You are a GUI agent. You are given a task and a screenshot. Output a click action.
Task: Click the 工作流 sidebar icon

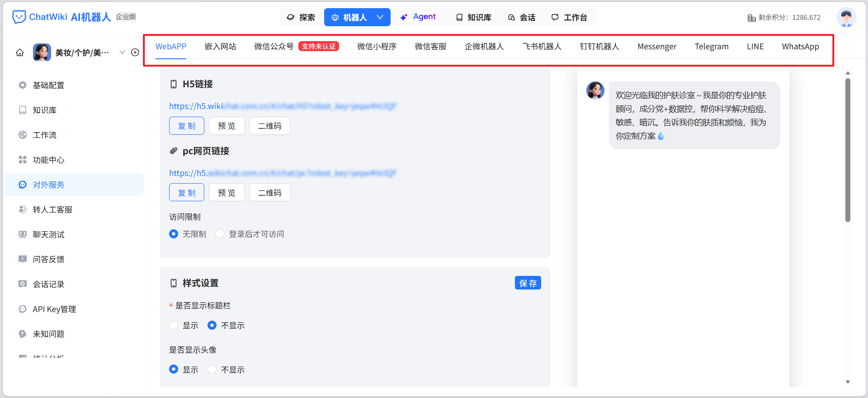(23, 135)
